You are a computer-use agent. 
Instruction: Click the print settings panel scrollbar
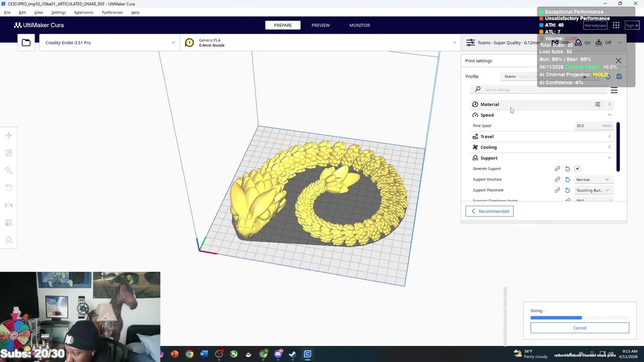[618, 147]
